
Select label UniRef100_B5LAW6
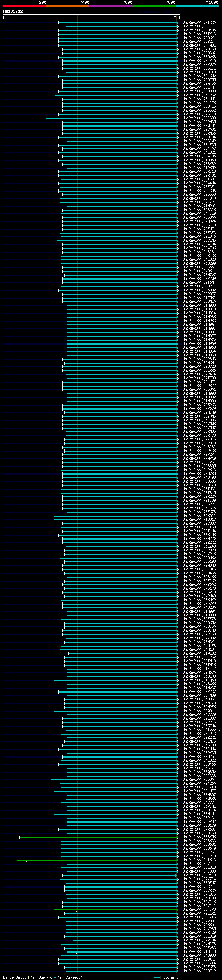point(199,420)
